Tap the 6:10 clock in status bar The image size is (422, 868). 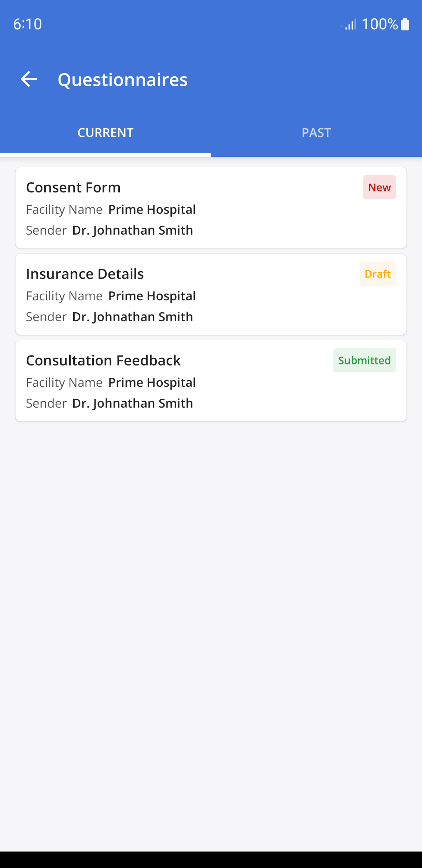coord(27,24)
